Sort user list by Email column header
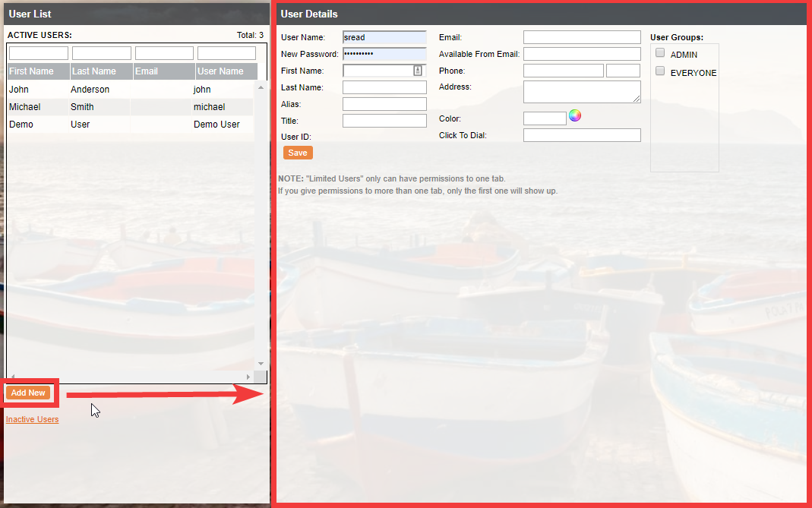812x508 pixels. coord(164,71)
